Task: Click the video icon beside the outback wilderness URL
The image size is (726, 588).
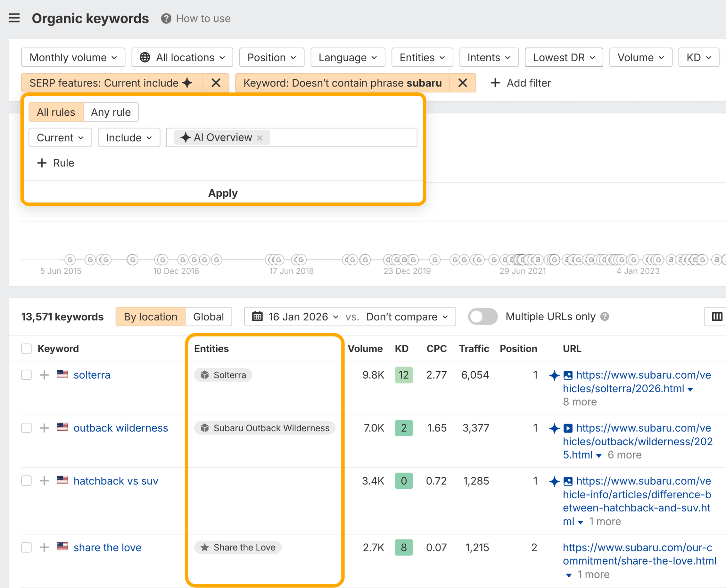Action: pos(568,428)
